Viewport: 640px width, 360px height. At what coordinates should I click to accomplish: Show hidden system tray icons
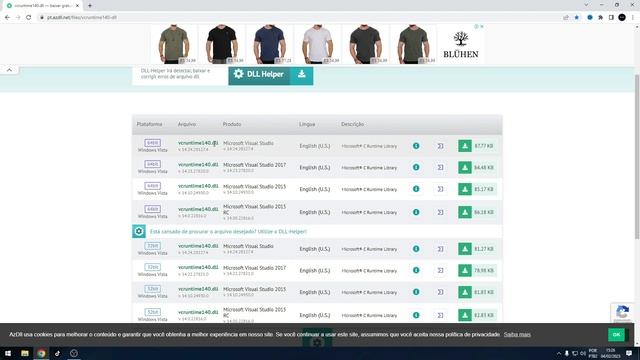[x=558, y=353]
